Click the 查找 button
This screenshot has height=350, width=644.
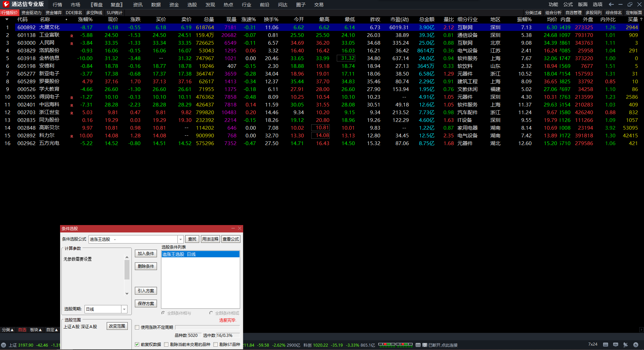click(x=192, y=239)
